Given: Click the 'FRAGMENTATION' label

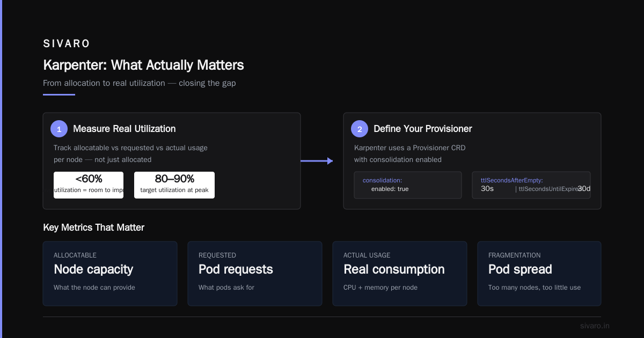Looking at the screenshot, I should point(515,255).
